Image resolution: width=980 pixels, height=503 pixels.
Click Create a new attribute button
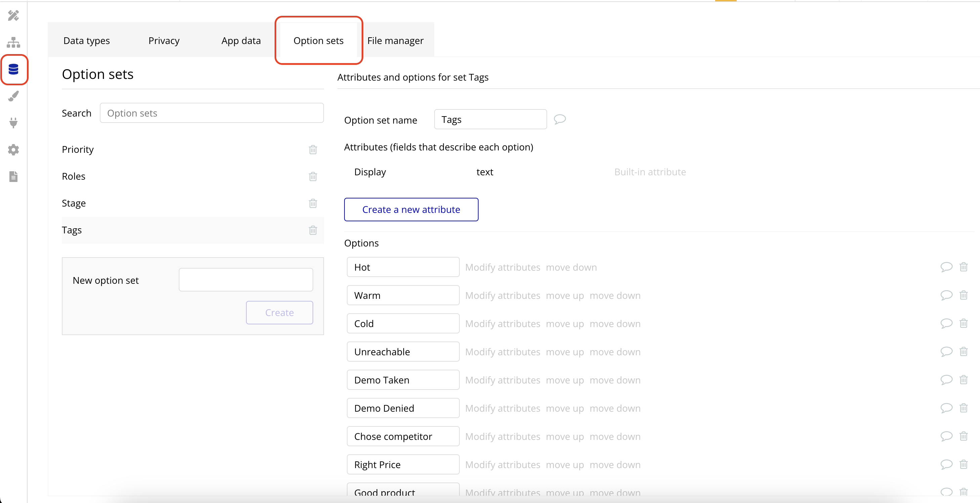pos(411,210)
